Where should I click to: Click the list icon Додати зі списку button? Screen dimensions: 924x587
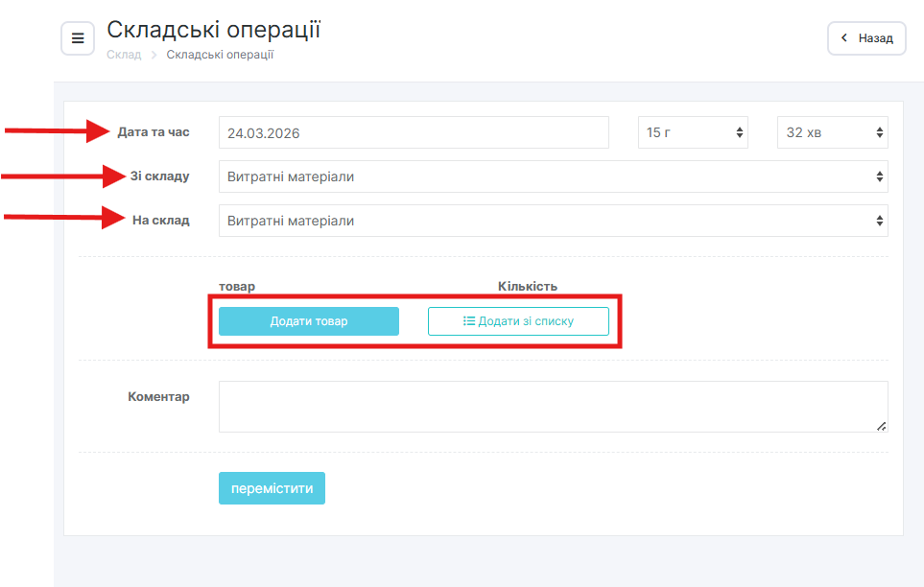tap(518, 321)
